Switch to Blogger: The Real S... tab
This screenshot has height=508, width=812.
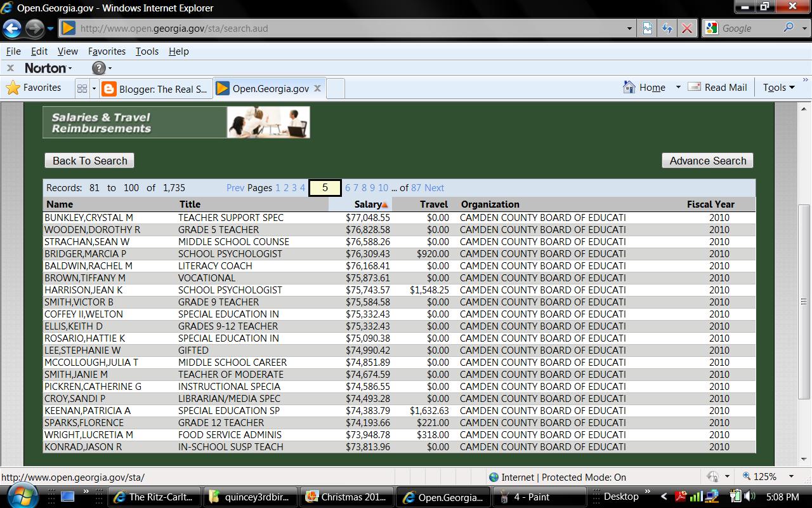pyautogui.click(x=155, y=89)
